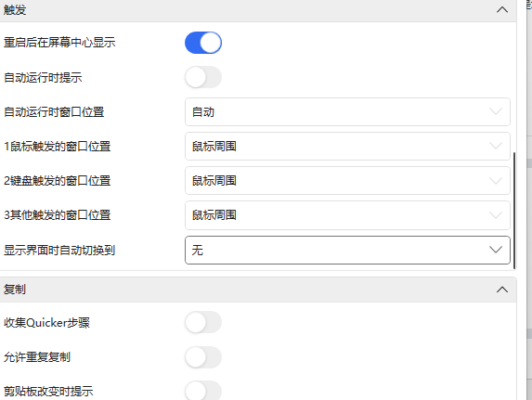The image size is (532, 400).
Task: Toggle 剪贴板改变时提示 switch
Action: pos(203,391)
